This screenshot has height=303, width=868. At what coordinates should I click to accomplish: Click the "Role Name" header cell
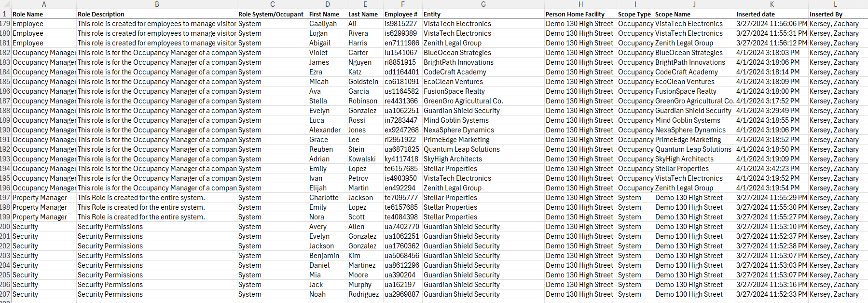point(28,14)
